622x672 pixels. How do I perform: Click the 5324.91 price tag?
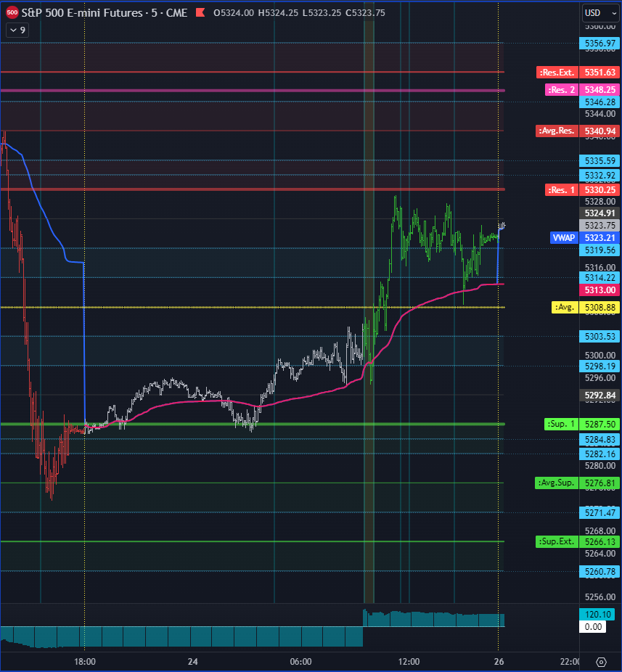[x=600, y=213]
